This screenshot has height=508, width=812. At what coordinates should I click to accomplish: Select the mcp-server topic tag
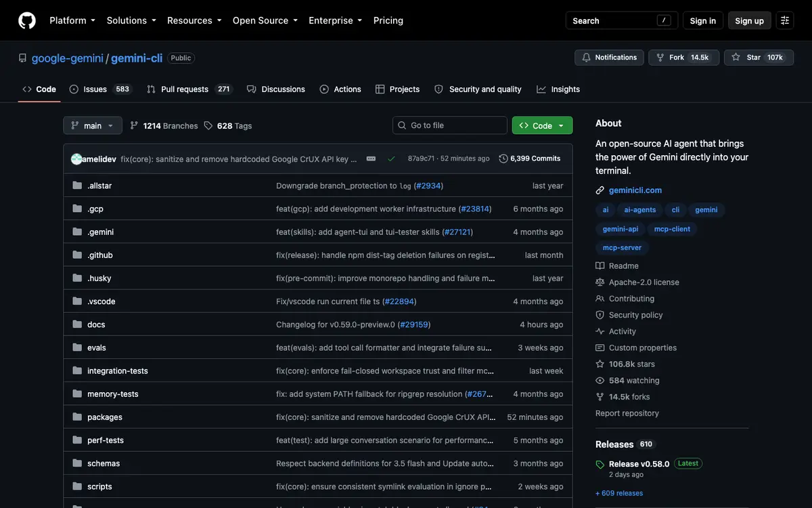(x=622, y=248)
